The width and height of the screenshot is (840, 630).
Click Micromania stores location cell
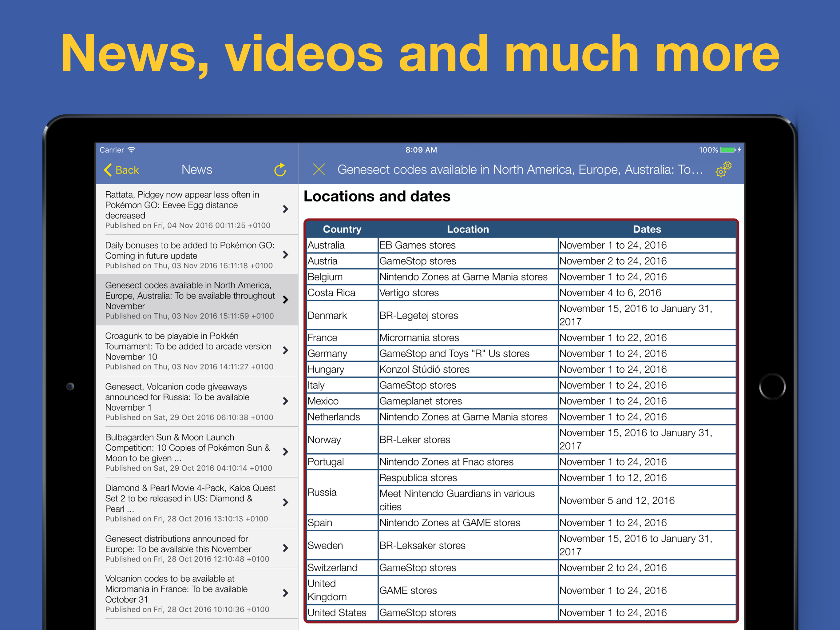[x=468, y=337]
